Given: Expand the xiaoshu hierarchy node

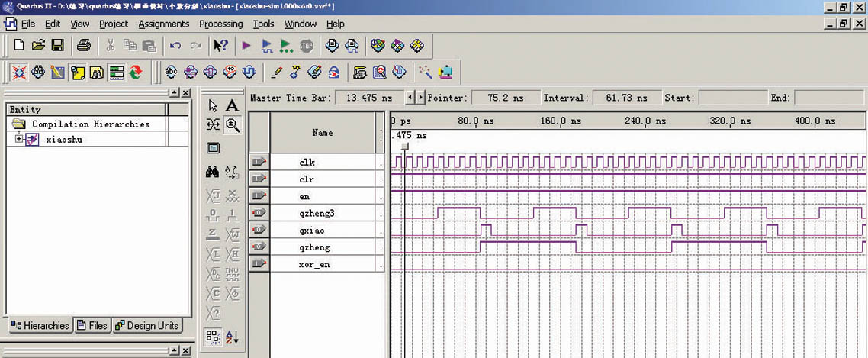Looking at the screenshot, I should 19,140.
